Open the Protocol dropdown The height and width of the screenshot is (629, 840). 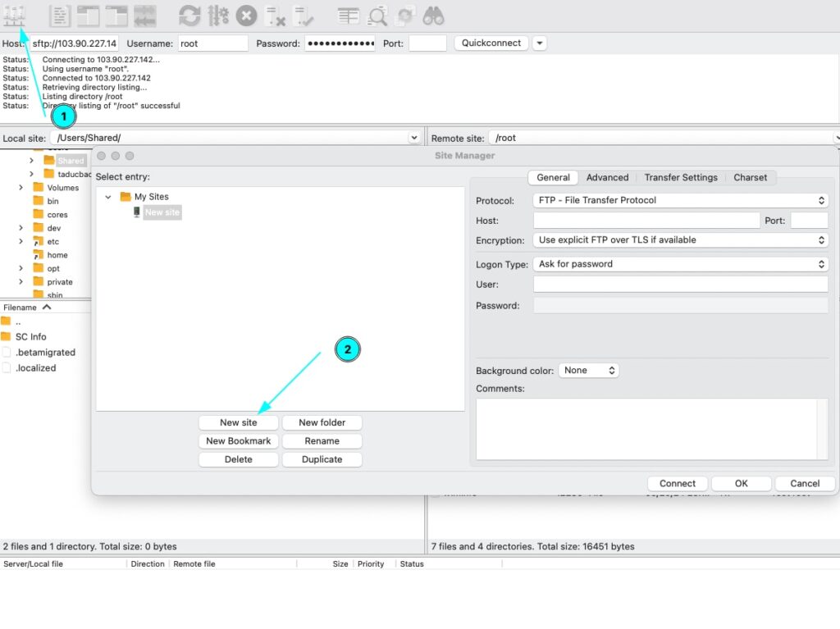click(681, 200)
